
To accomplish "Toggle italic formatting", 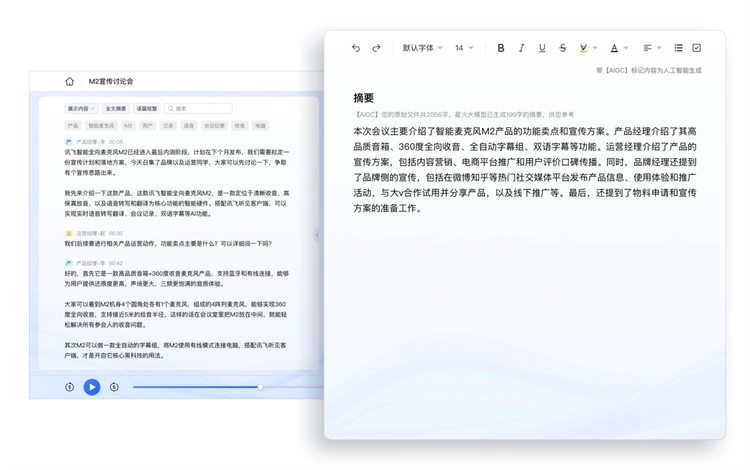I will (521, 48).
